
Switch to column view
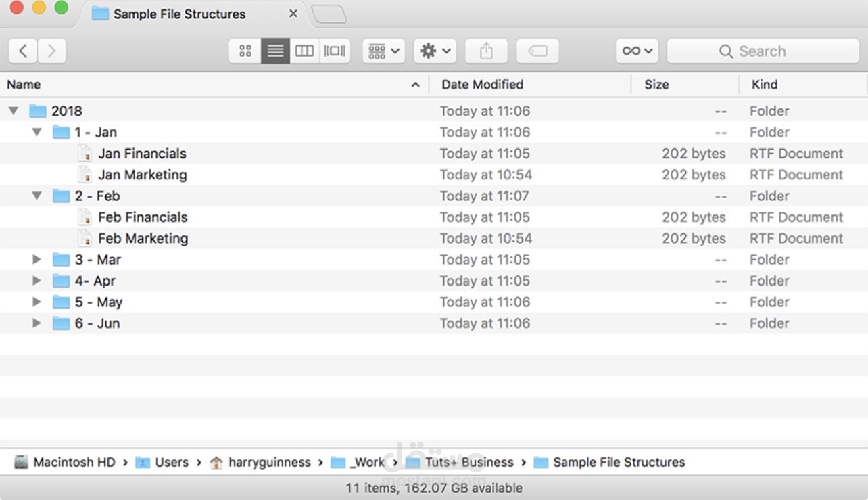(x=305, y=51)
